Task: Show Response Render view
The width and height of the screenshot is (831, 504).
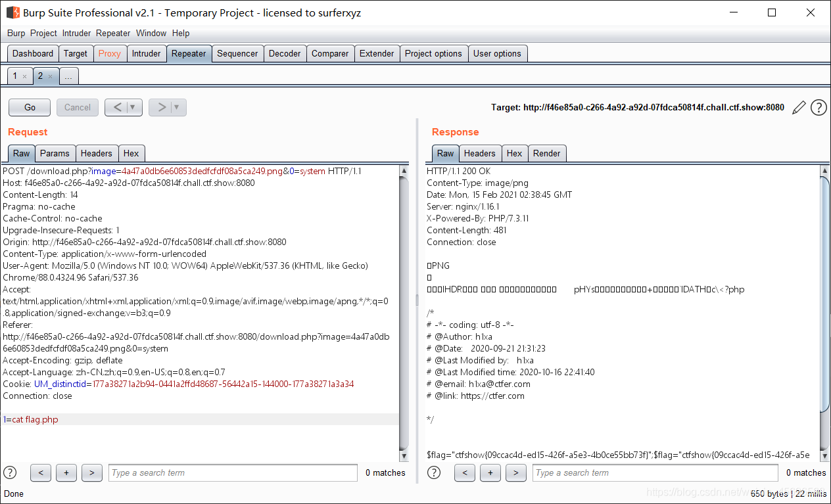Action: click(x=547, y=153)
